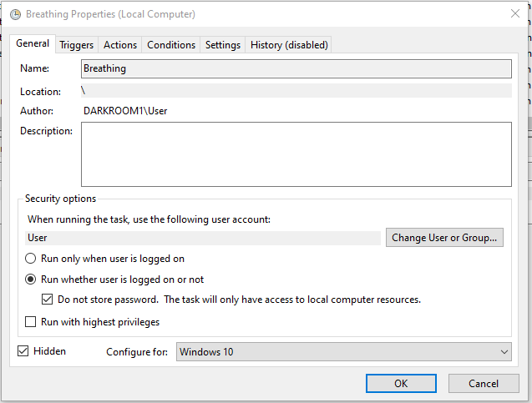Open the Actions tab

click(120, 45)
